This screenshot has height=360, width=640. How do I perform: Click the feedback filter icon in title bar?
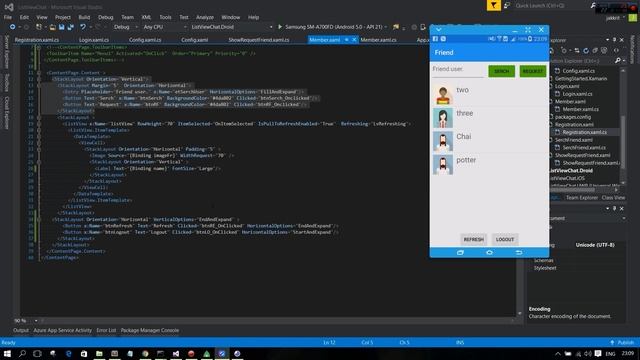[x=493, y=5]
